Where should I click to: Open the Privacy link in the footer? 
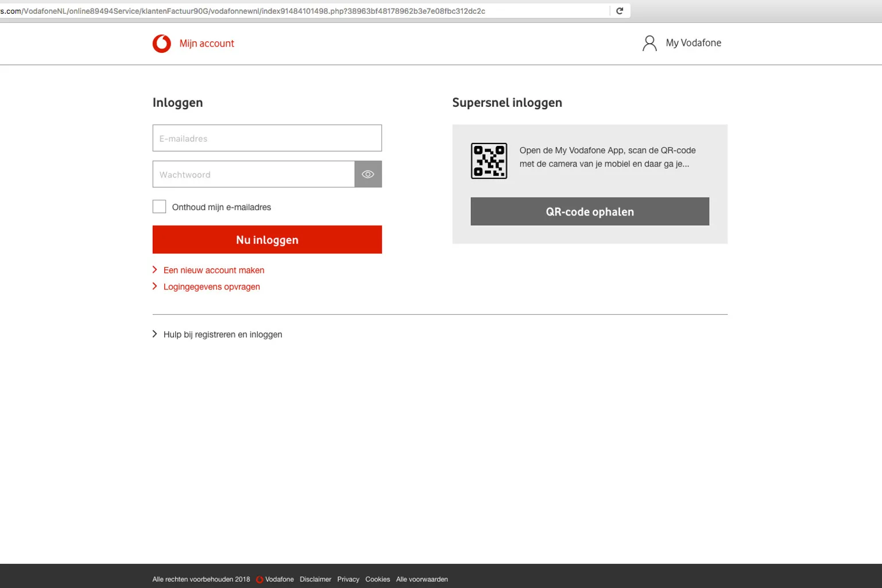click(x=348, y=579)
